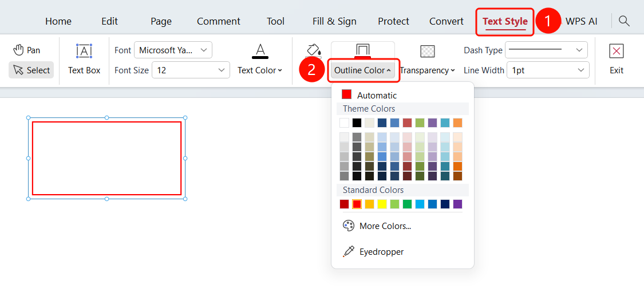Open the Comment tab
This screenshot has width=644, height=292.
219,21
